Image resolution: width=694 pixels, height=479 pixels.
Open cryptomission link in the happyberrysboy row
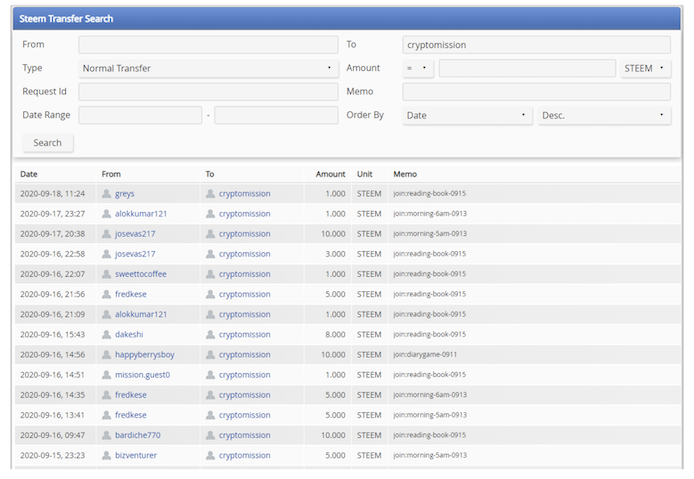point(244,355)
